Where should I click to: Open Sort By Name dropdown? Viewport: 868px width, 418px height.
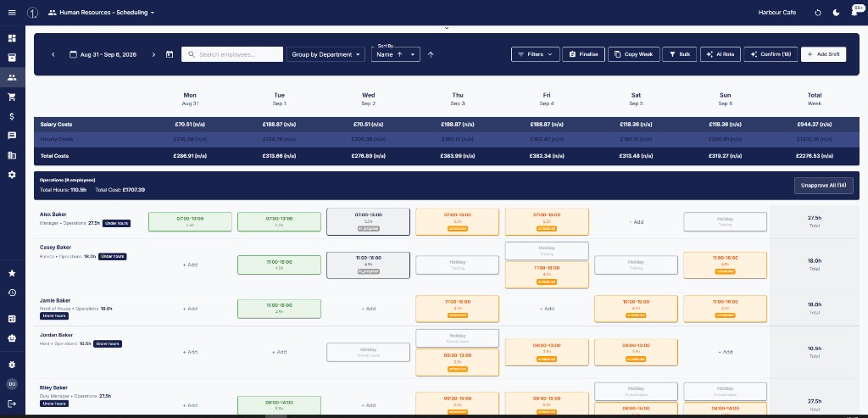(x=395, y=54)
